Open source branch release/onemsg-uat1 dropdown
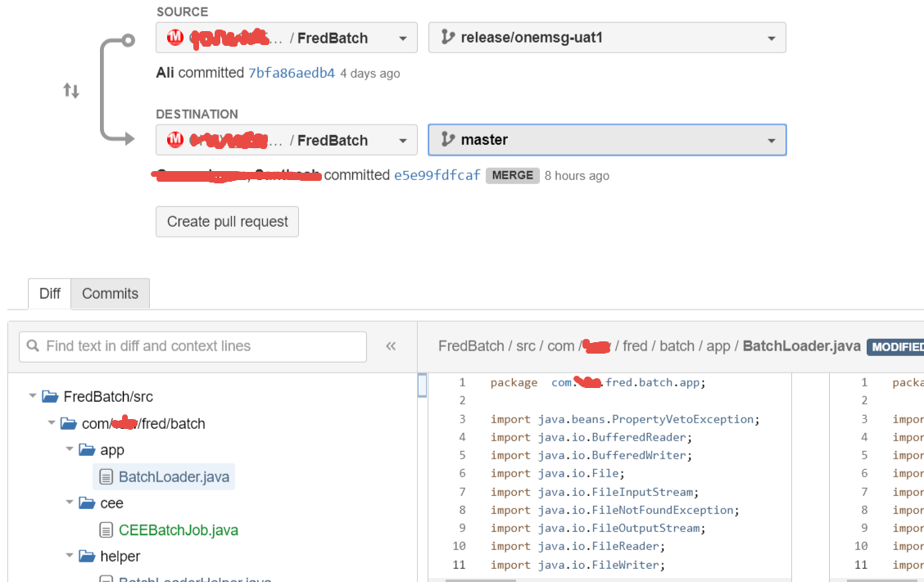Image resolution: width=924 pixels, height=582 pixels. tap(607, 38)
